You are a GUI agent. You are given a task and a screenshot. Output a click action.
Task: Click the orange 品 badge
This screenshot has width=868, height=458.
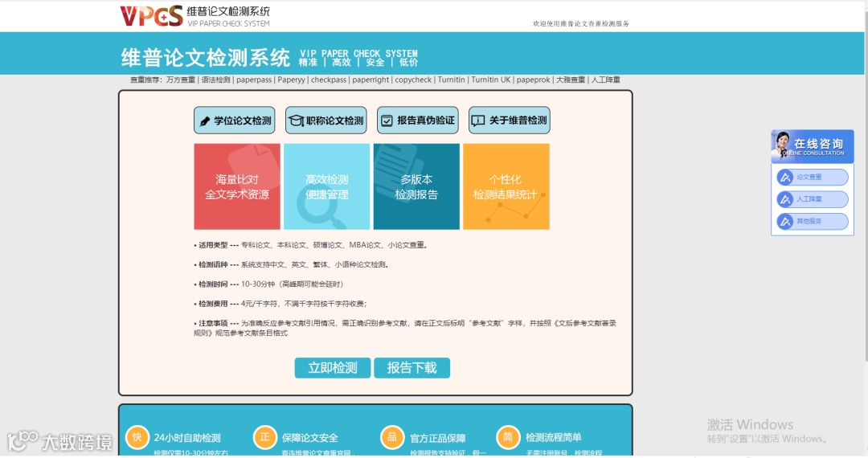coord(392,437)
